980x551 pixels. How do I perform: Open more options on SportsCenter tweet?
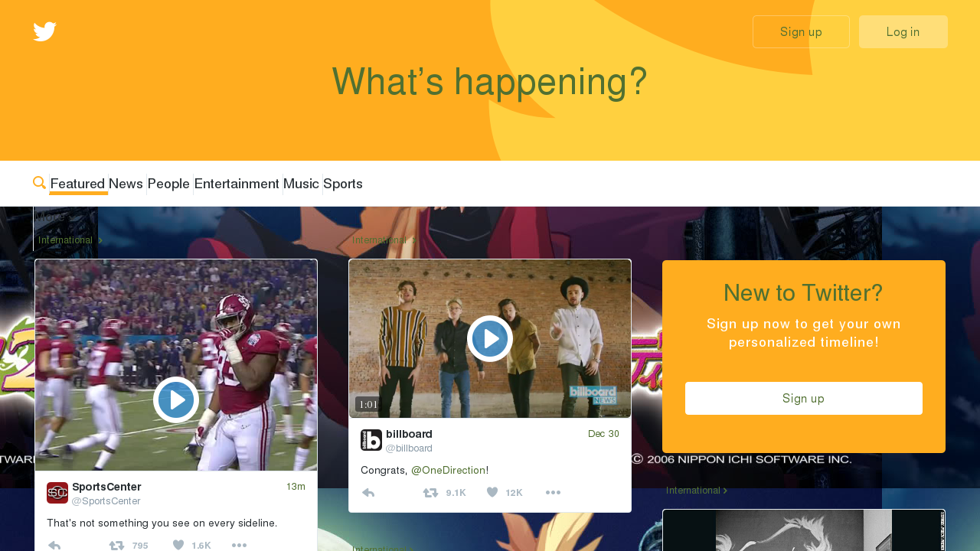click(239, 546)
